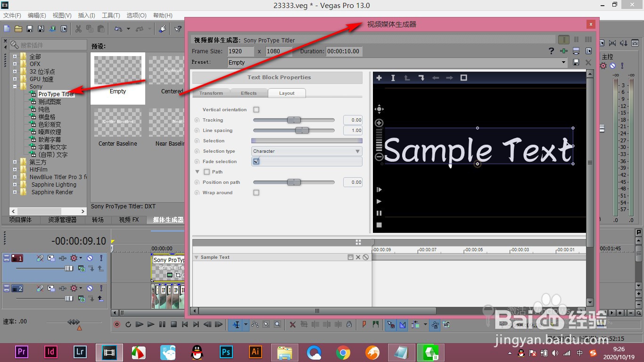This screenshot has width=644, height=362.
Task: Click the pan move arrows icon in preview
Action: pos(379,109)
